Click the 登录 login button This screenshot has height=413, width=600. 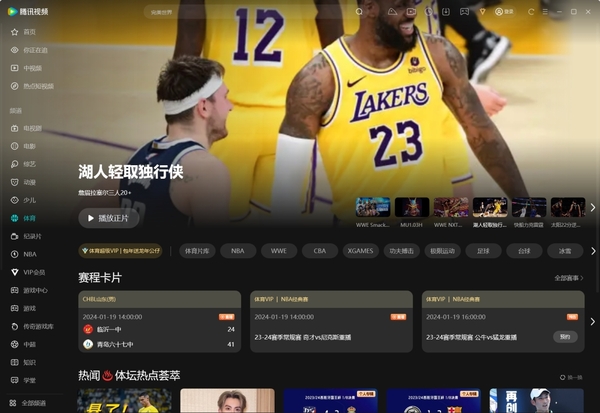[x=504, y=12]
